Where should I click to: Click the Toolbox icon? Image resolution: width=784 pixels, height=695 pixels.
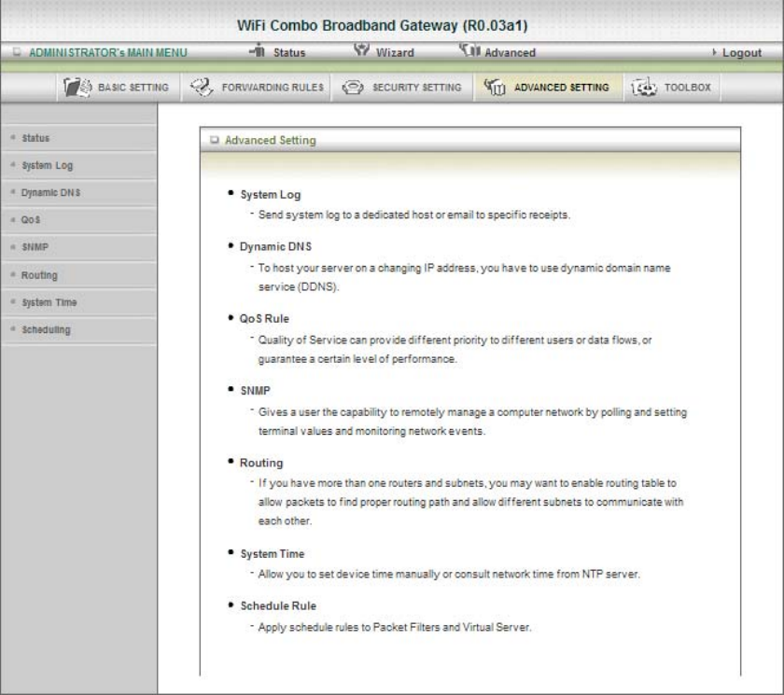click(x=643, y=88)
